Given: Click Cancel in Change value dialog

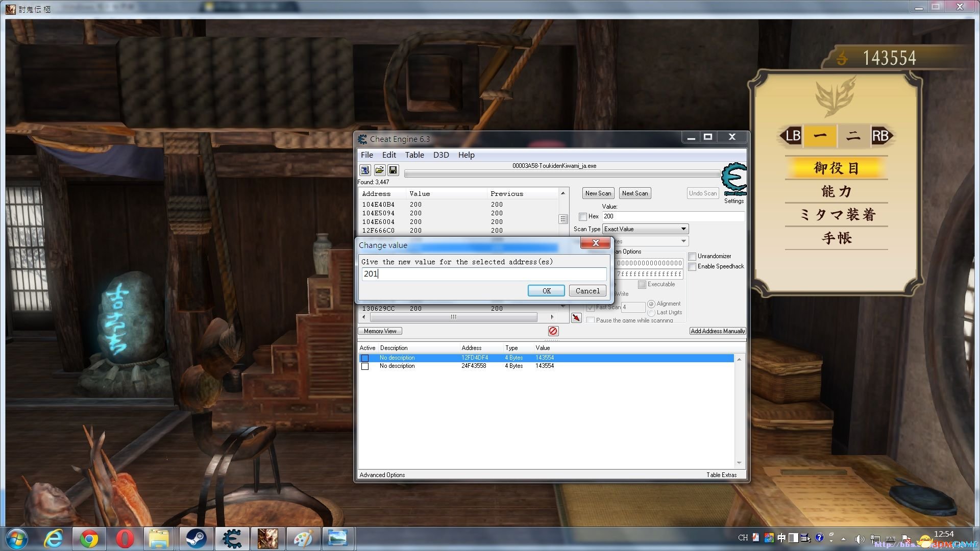Looking at the screenshot, I should point(587,291).
